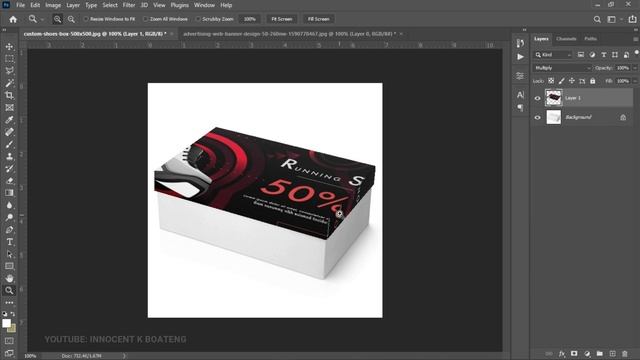The height and width of the screenshot is (360, 640).
Task: Toggle lock all padlock icon
Action: click(593, 81)
